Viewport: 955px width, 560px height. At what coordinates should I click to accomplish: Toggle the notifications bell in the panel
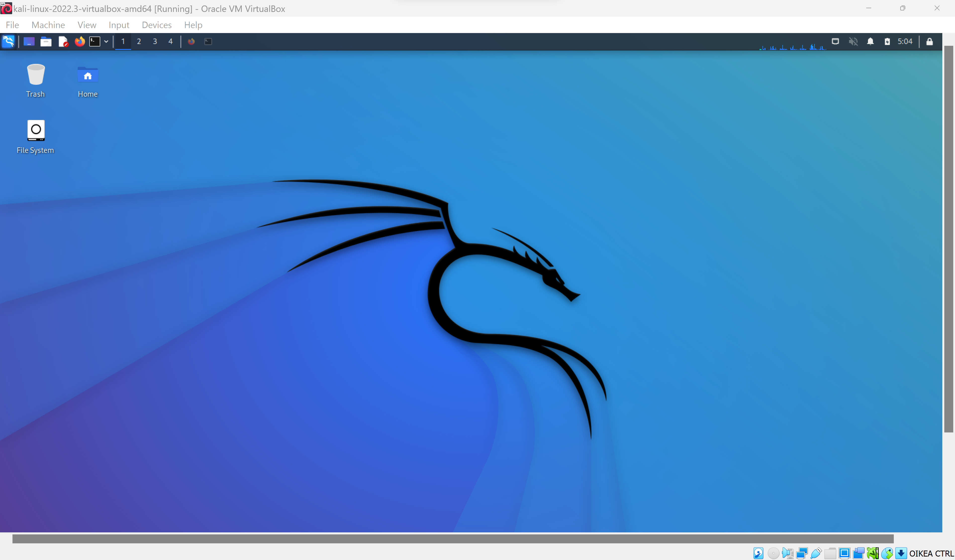coord(870,41)
